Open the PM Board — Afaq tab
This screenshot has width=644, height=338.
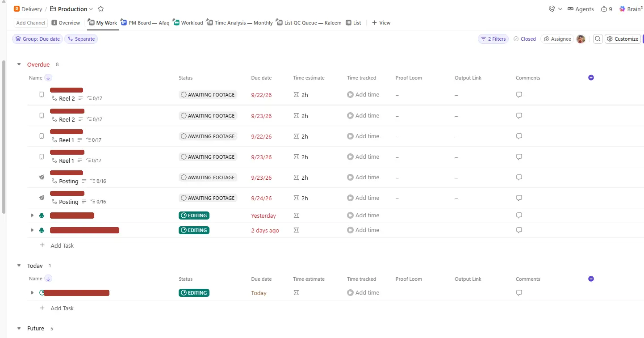145,23
